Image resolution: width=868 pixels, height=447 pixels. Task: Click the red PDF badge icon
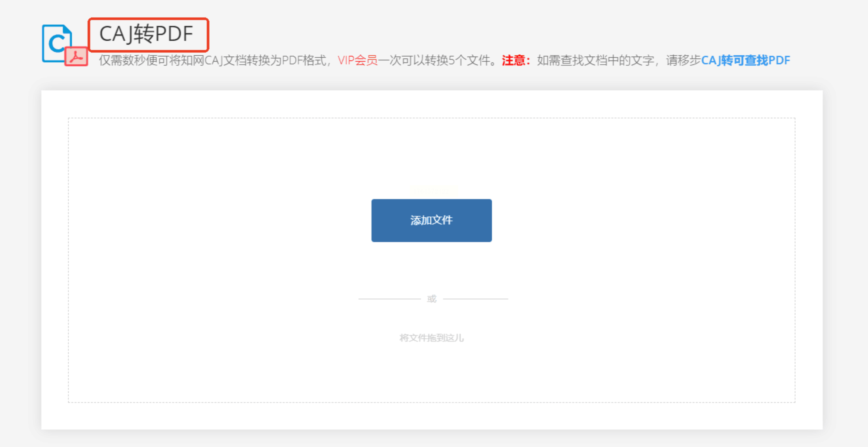pyautogui.click(x=77, y=57)
